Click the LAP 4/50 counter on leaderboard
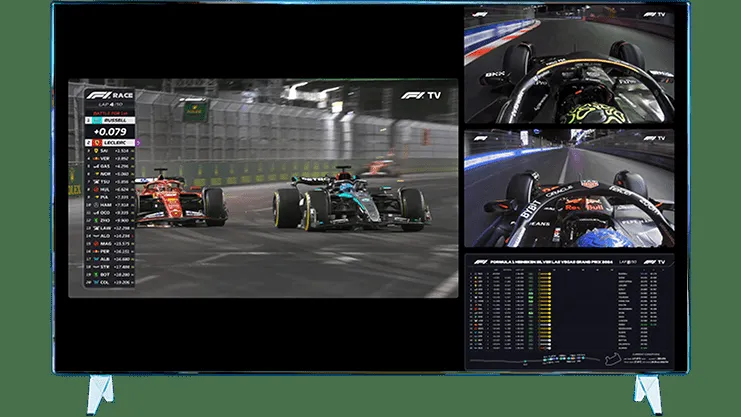This screenshot has width=741, height=417. point(110,104)
